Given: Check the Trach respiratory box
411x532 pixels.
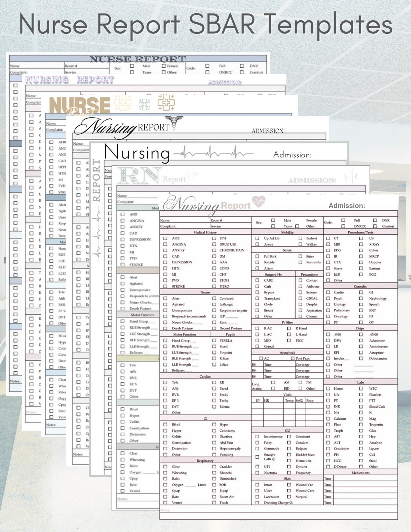Looking at the screenshot, I should (214, 503).
